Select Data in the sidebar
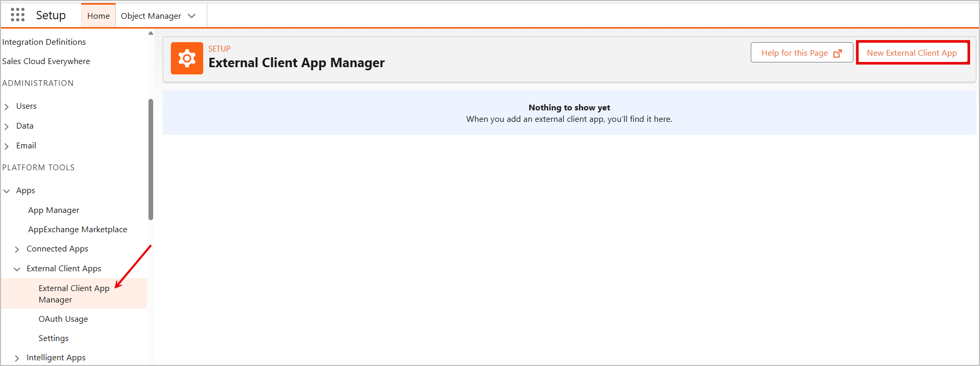Viewport: 980px width, 366px height. pos(24,126)
